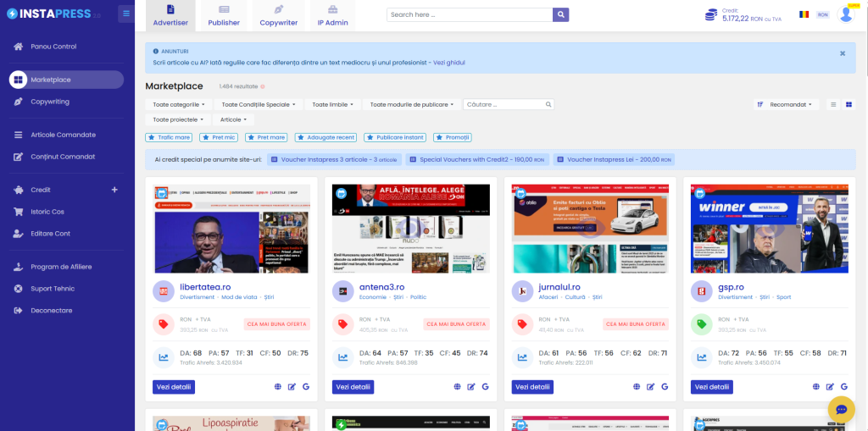Viewport: 868px width, 431px height.
Task: Switch to list view layout
Action: coord(833,104)
